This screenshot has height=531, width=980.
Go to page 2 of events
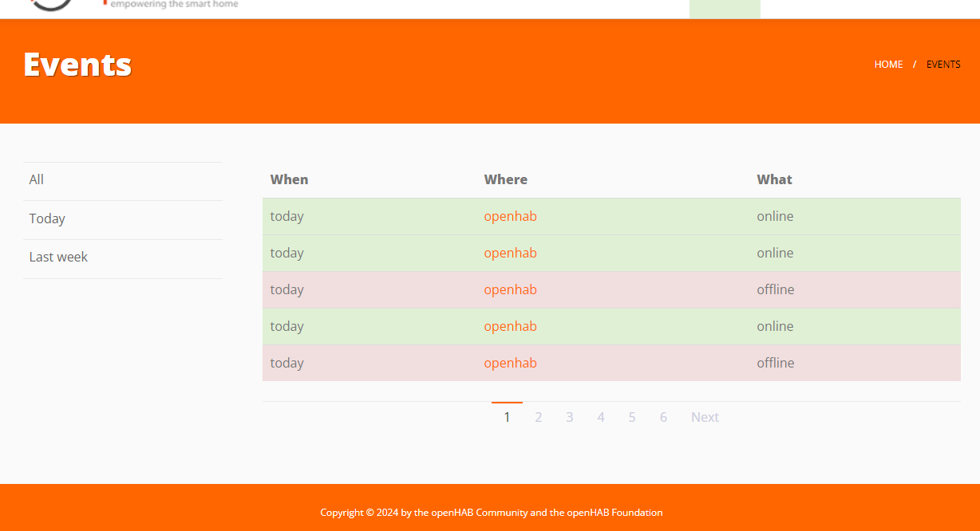[x=539, y=417]
